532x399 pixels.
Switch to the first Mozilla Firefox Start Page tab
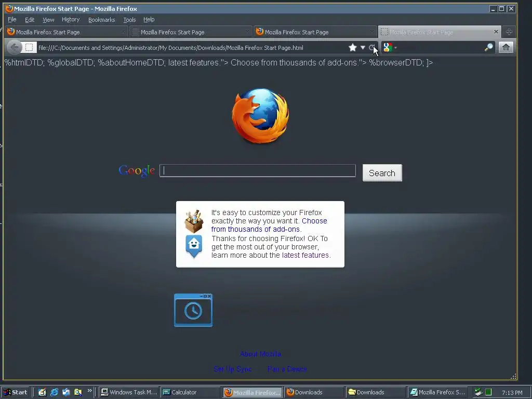[66, 32]
